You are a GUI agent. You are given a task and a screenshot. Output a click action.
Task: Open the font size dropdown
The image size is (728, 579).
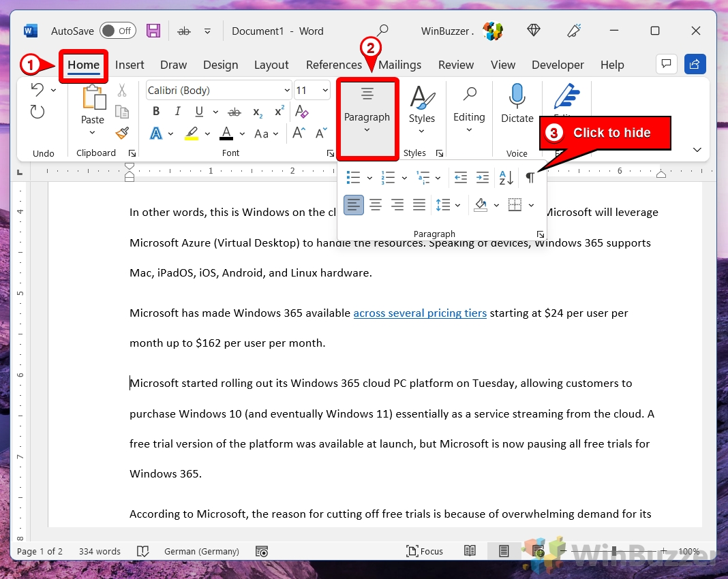click(x=325, y=91)
